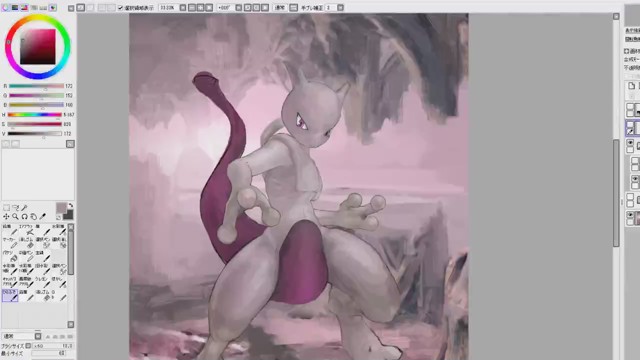Select the eyedropper tool
Image resolution: width=640 pixels, height=360 pixels.
coord(42,216)
